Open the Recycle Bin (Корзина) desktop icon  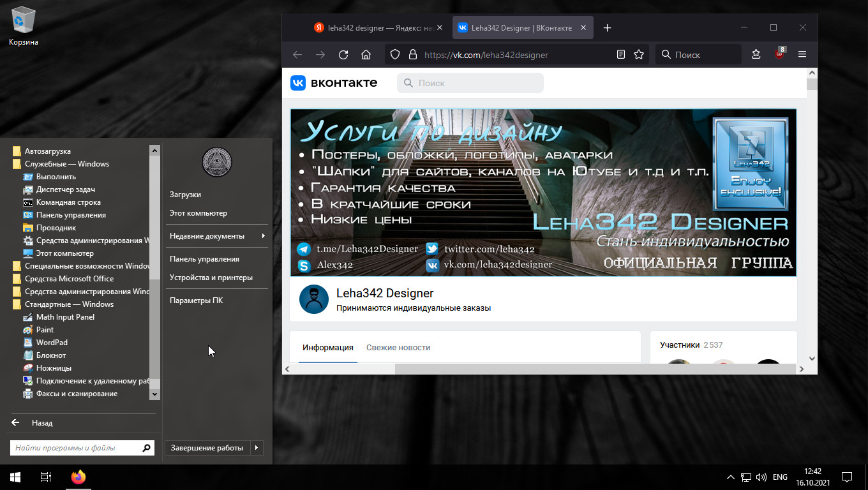pyautogui.click(x=24, y=26)
